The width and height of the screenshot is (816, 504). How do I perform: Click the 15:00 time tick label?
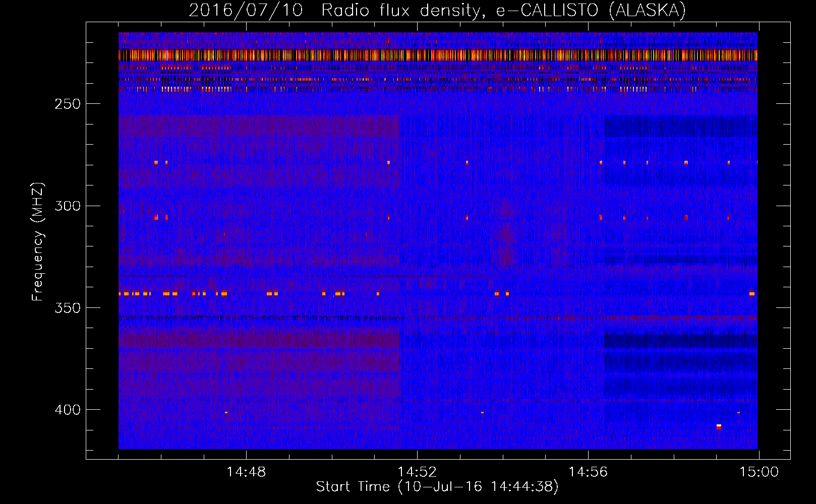pos(759,472)
